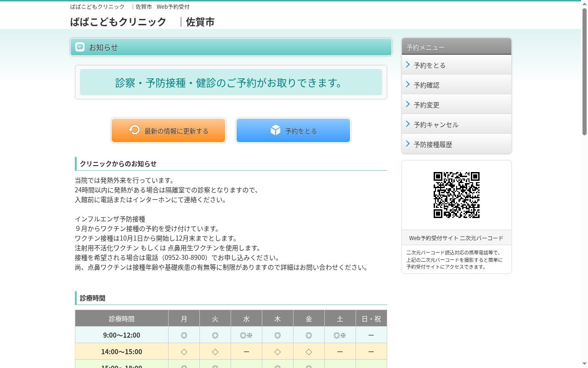Viewport: 588px width, 368px height.
Task: Click the ◎※ cell for Wednesday morning
Action: pyautogui.click(x=247, y=335)
